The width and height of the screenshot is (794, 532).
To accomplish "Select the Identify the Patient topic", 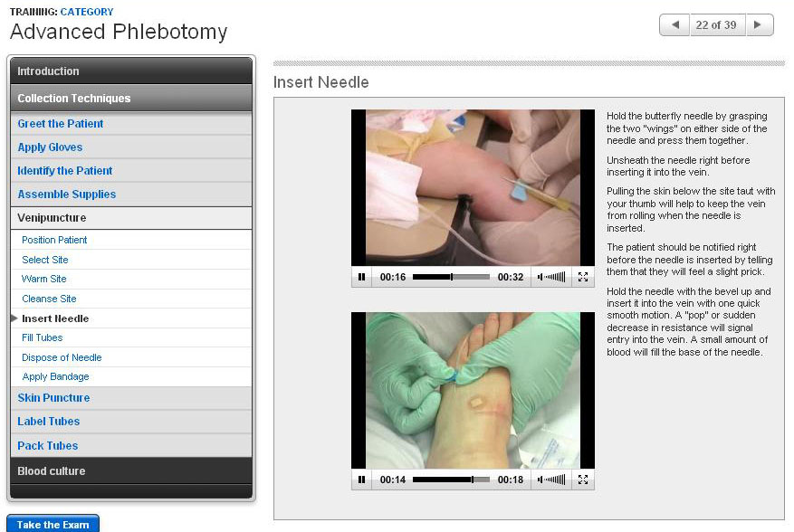I will click(x=65, y=171).
